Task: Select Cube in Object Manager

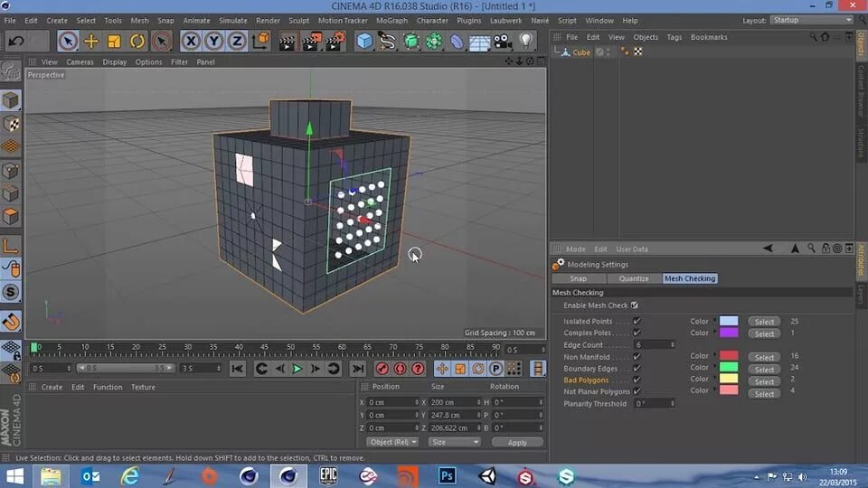Action: [581, 52]
